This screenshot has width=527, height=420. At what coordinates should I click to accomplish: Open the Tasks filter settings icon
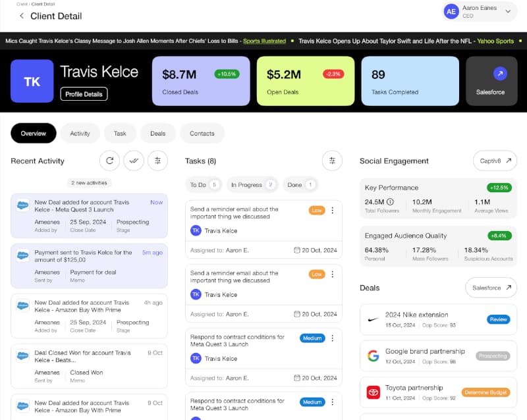(x=332, y=161)
